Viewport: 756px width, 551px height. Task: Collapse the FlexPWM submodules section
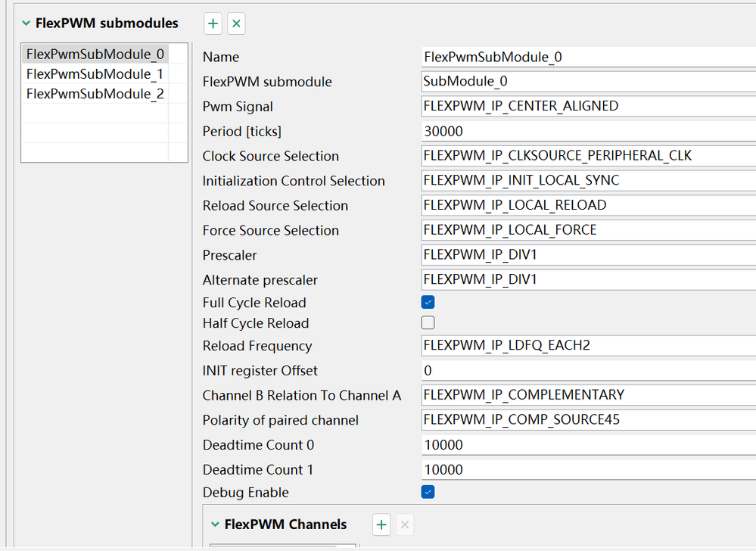(x=26, y=23)
